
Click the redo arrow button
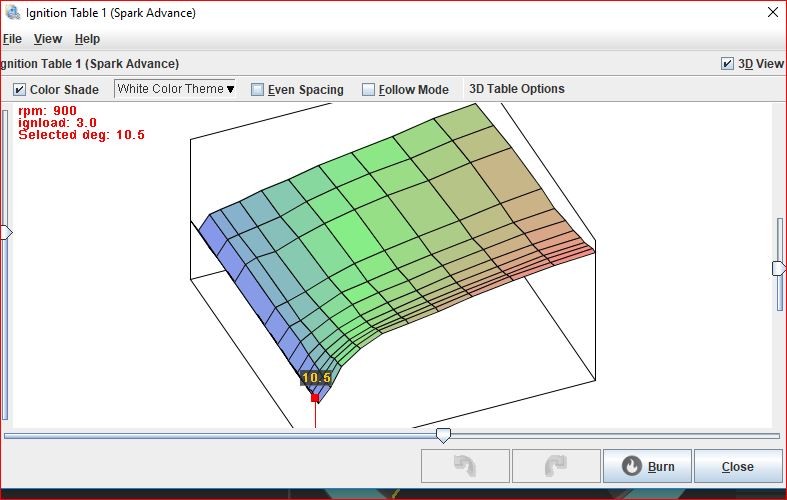tap(555, 466)
